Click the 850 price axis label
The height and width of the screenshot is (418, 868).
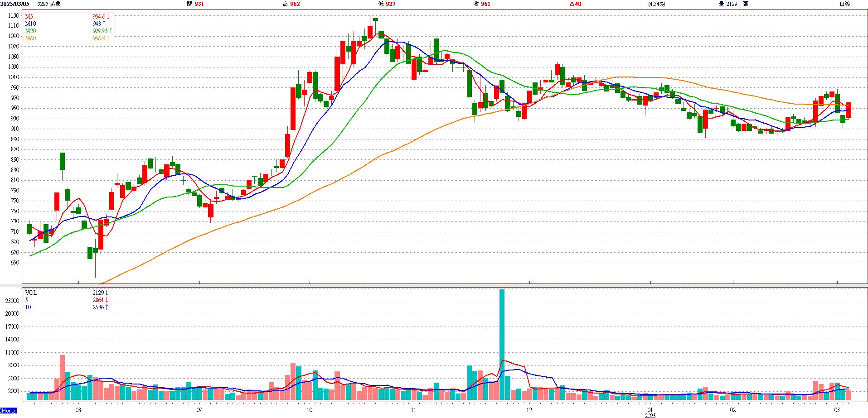pos(15,160)
